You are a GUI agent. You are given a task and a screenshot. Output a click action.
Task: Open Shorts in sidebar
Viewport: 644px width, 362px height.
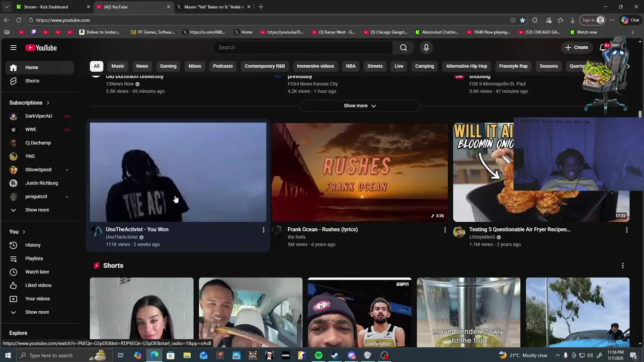40,81
